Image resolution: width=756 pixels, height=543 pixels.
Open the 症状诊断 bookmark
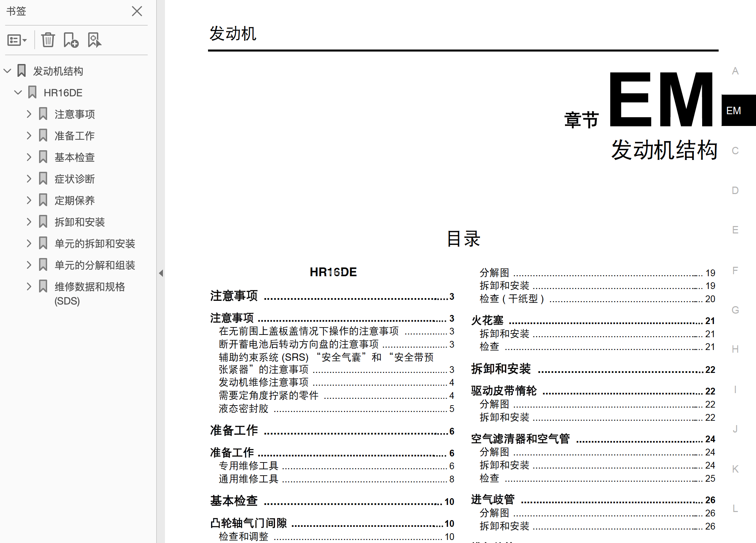(x=75, y=179)
